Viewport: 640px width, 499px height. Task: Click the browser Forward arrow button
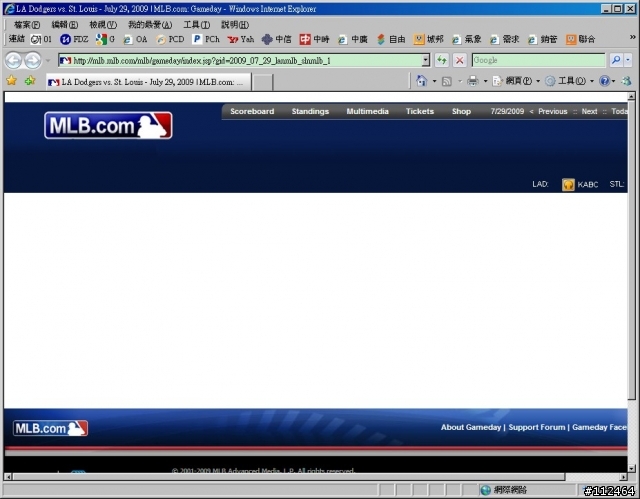[x=33, y=61]
